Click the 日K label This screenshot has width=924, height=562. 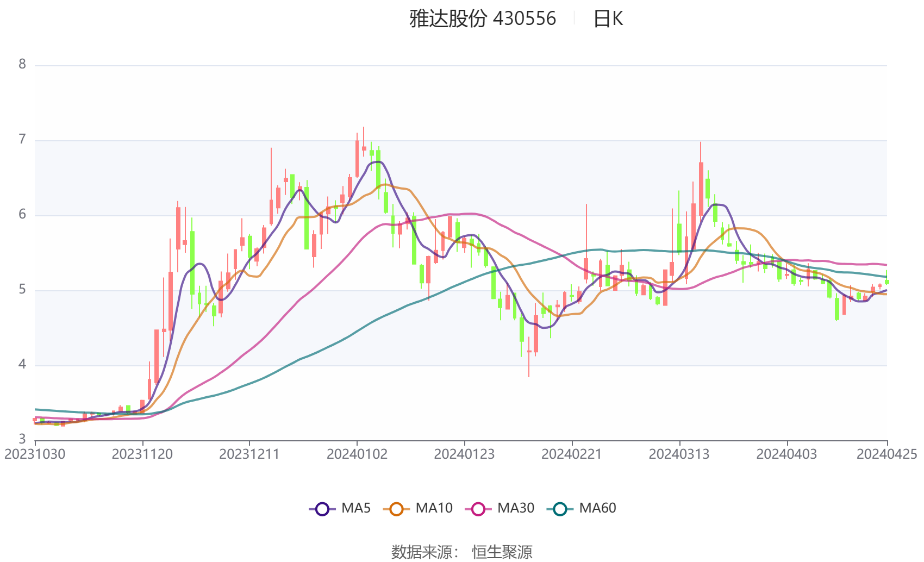[608, 19]
